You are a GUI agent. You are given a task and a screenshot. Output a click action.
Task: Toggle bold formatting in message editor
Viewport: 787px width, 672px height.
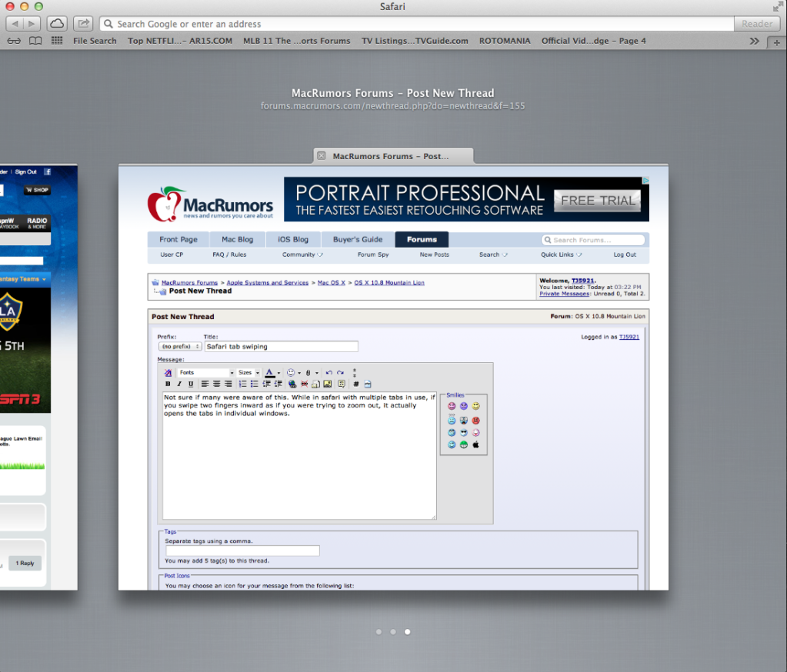click(x=168, y=384)
